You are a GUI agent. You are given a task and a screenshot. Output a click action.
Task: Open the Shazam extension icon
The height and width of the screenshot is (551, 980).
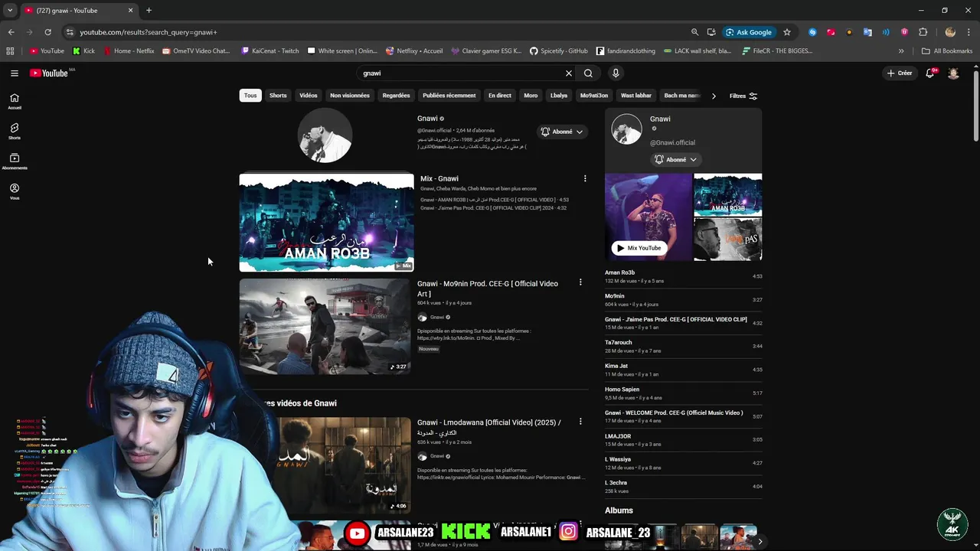point(812,32)
